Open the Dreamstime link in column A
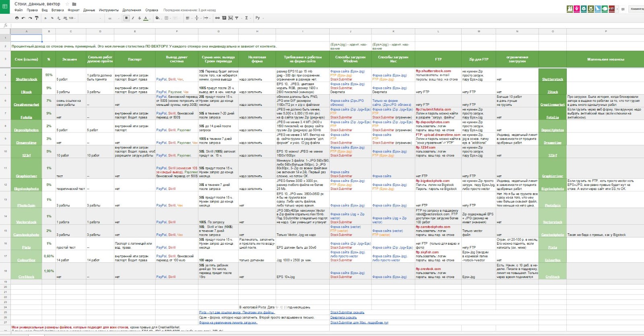This screenshot has height=336, width=644. 27,143
